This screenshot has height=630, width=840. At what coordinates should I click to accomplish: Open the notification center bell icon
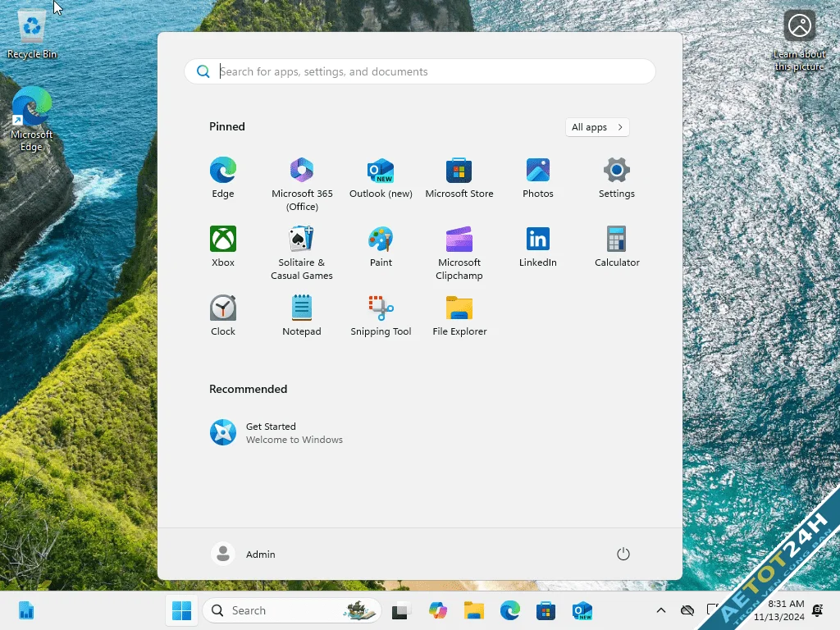click(817, 610)
